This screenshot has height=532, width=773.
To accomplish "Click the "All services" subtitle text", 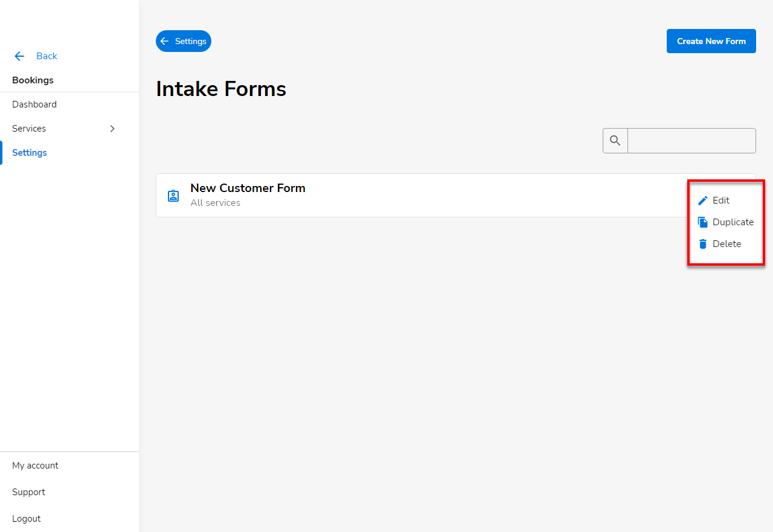I will click(x=215, y=203).
